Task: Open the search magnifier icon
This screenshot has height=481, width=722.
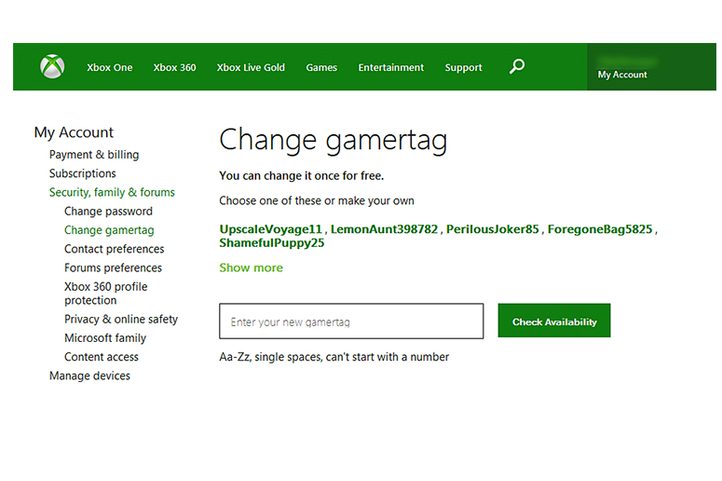Action: pos(517,66)
